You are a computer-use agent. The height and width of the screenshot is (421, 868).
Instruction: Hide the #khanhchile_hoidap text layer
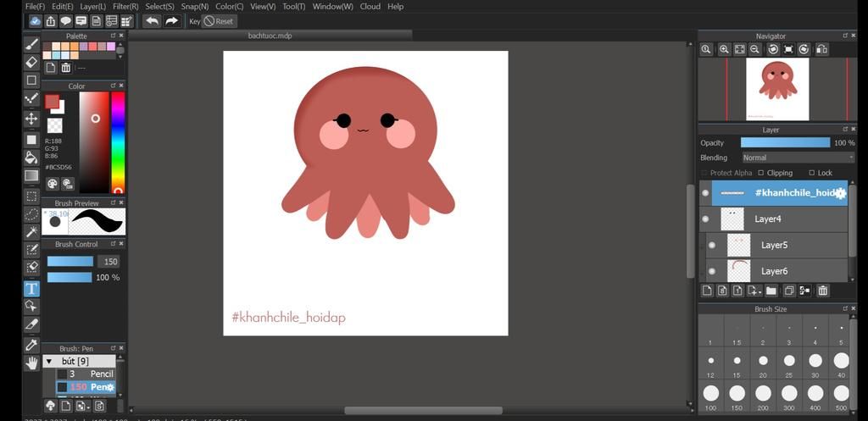point(705,193)
